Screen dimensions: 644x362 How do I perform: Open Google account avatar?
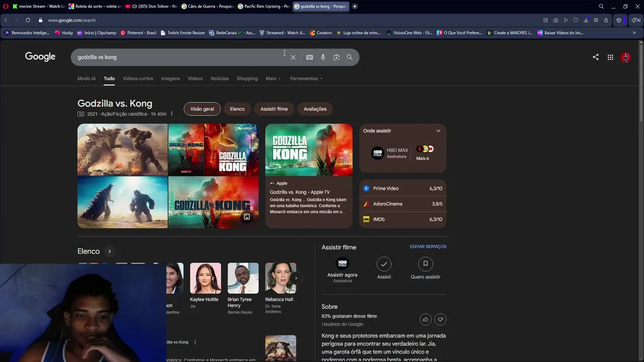(x=625, y=57)
